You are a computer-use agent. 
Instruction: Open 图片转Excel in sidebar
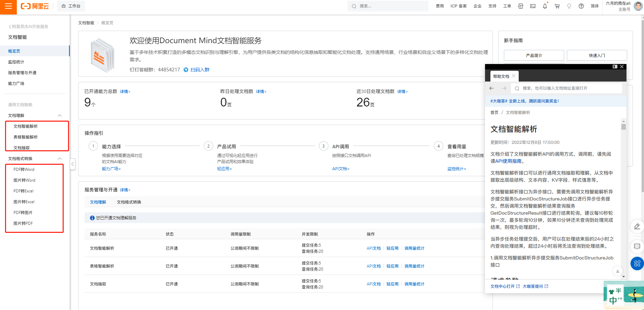click(24, 202)
